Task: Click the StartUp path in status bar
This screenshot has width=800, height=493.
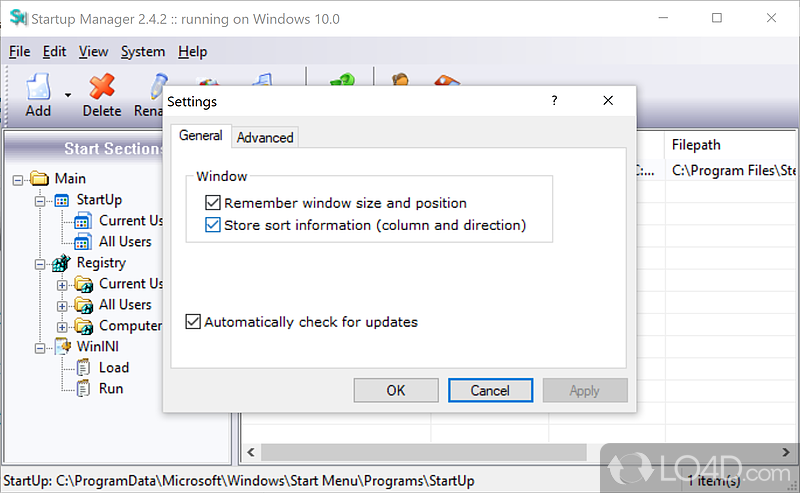Action: pos(239,481)
